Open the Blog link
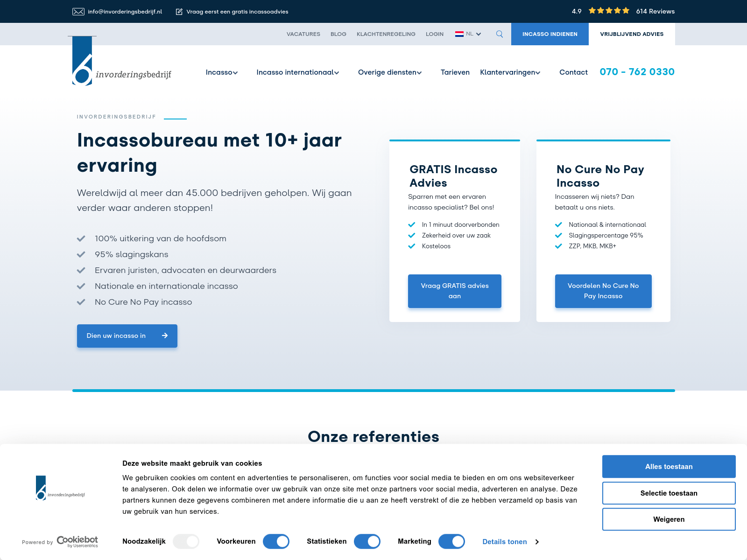 click(338, 34)
